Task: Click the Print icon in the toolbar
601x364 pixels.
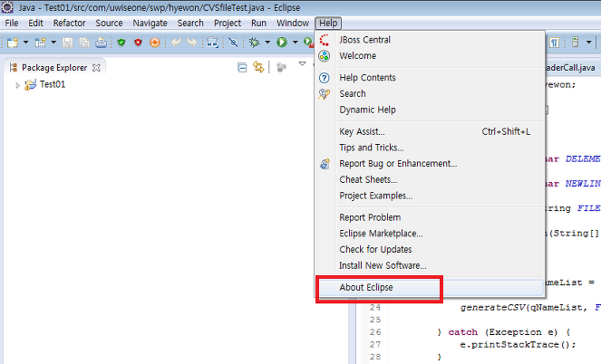Action: point(102,42)
